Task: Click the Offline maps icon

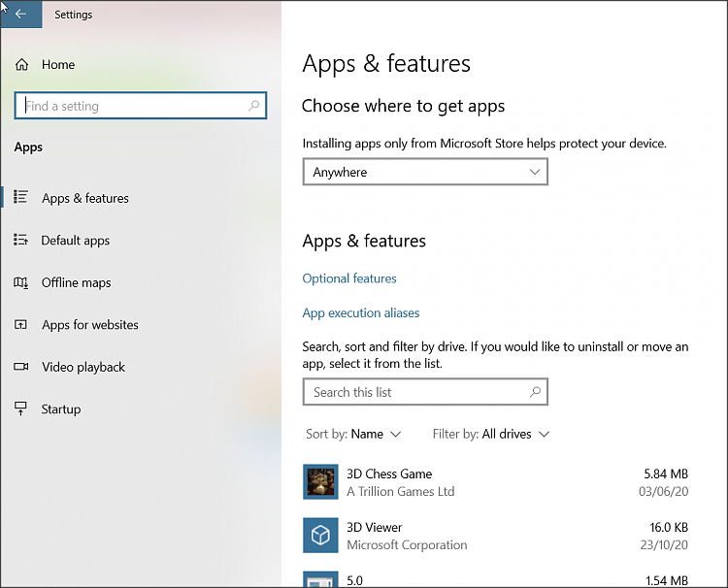Action: pyautogui.click(x=21, y=283)
